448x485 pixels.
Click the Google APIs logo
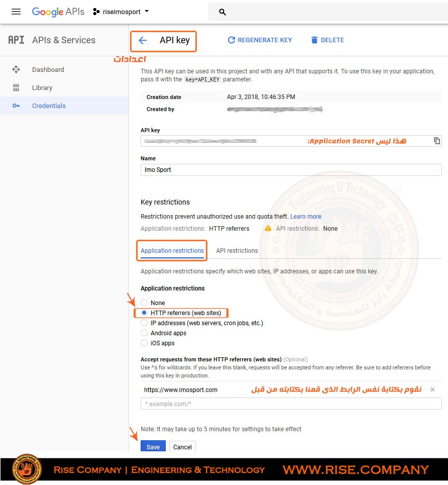[x=58, y=12]
